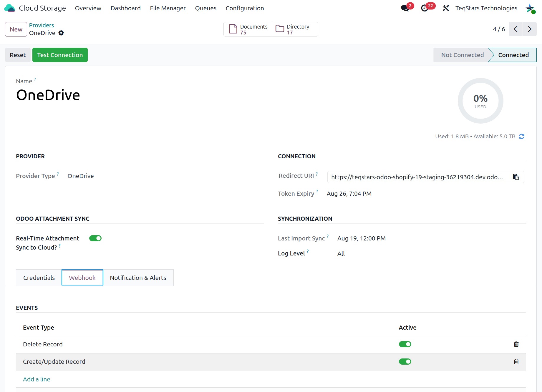
Task: Toggle Active for Delete Record event
Action: tap(405, 344)
